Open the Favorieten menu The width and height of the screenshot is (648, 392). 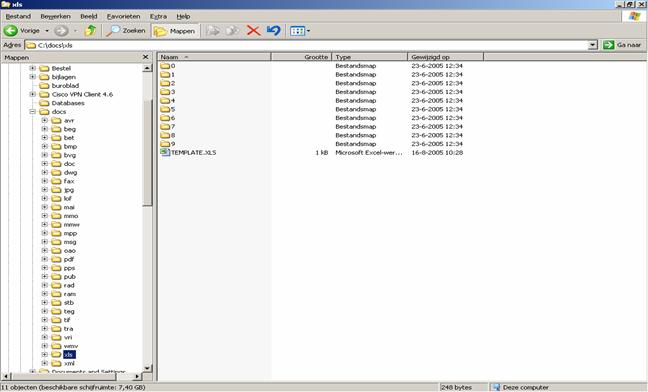124,16
